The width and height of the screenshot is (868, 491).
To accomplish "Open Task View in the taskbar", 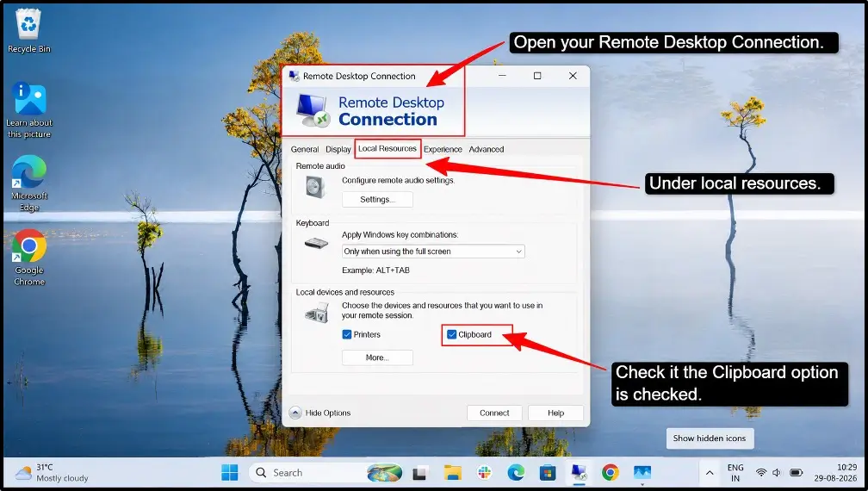I will (419, 473).
